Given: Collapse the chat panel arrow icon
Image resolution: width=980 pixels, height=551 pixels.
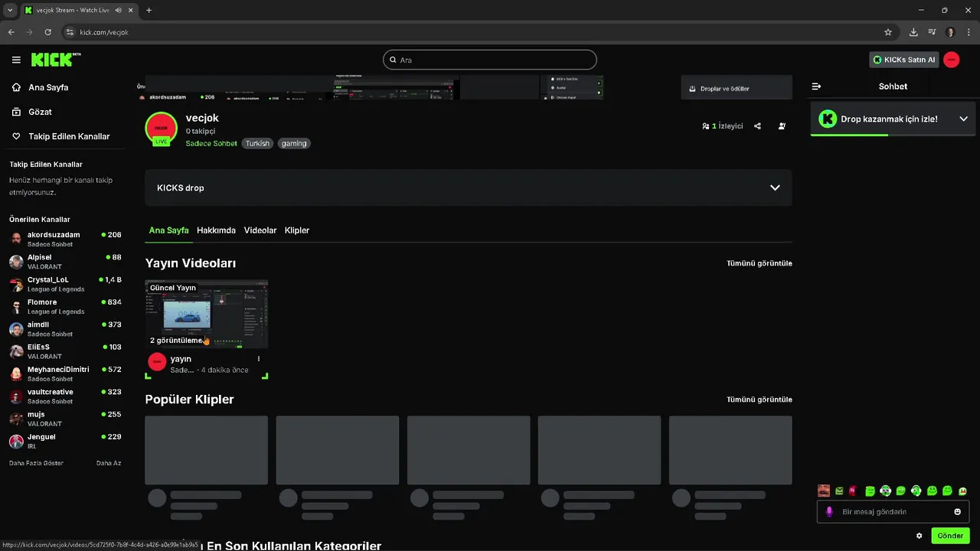Looking at the screenshot, I should point(816,86).
